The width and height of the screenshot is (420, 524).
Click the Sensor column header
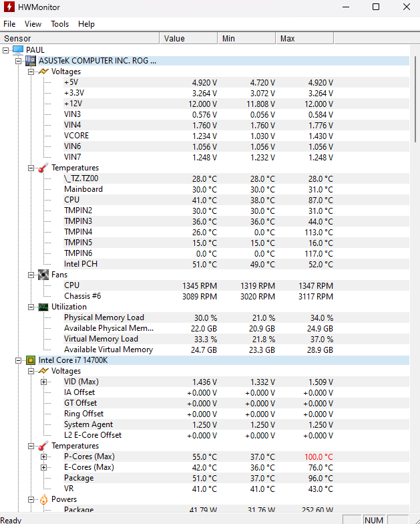(x=79, y=39)
